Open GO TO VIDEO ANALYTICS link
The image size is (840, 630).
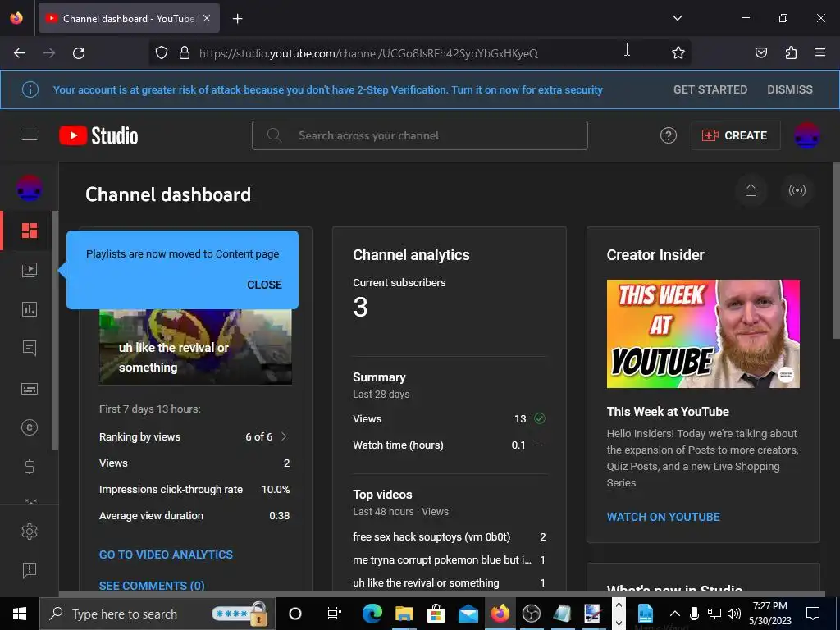pos(166,555)
